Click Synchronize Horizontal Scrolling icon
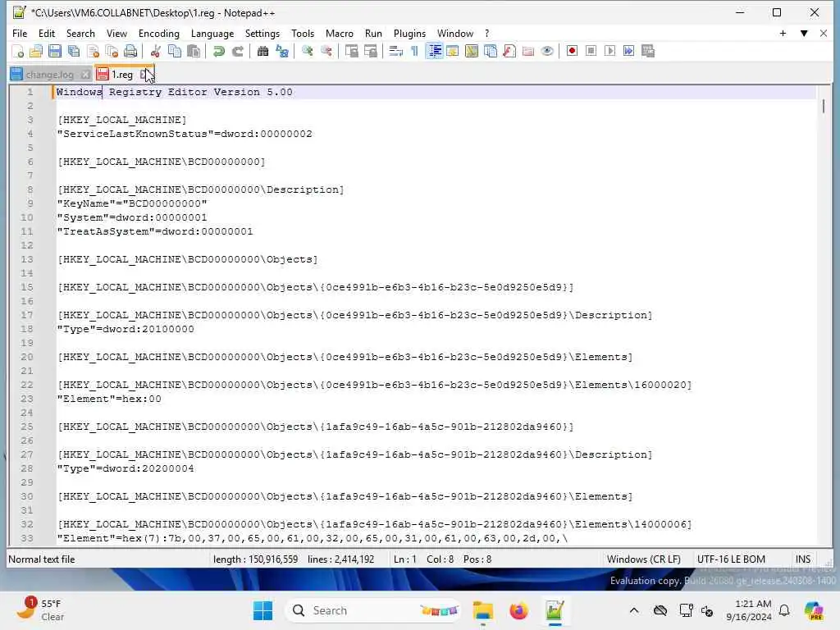840x630 pixels. click(x=370, y=51)
